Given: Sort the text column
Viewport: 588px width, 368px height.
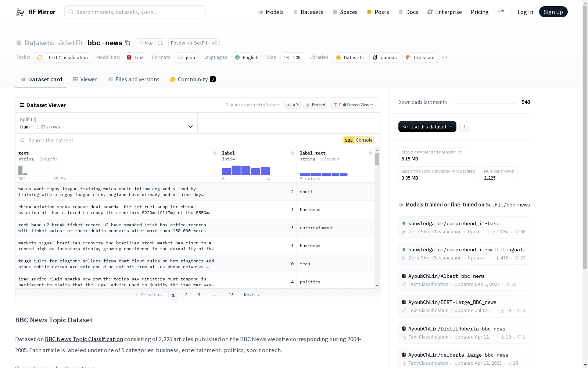Looking at the screenshot, I should [215, 153].
